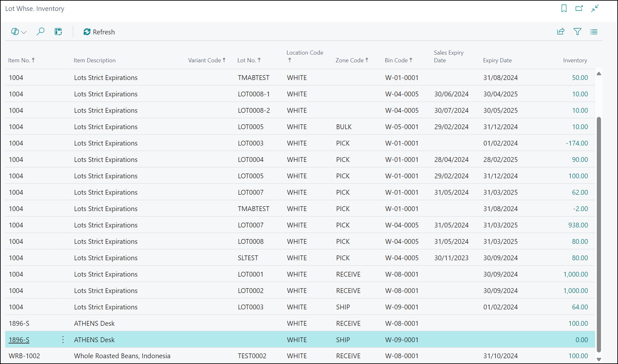
Task: Open the 1896-S item link
Action: [19, 340]
